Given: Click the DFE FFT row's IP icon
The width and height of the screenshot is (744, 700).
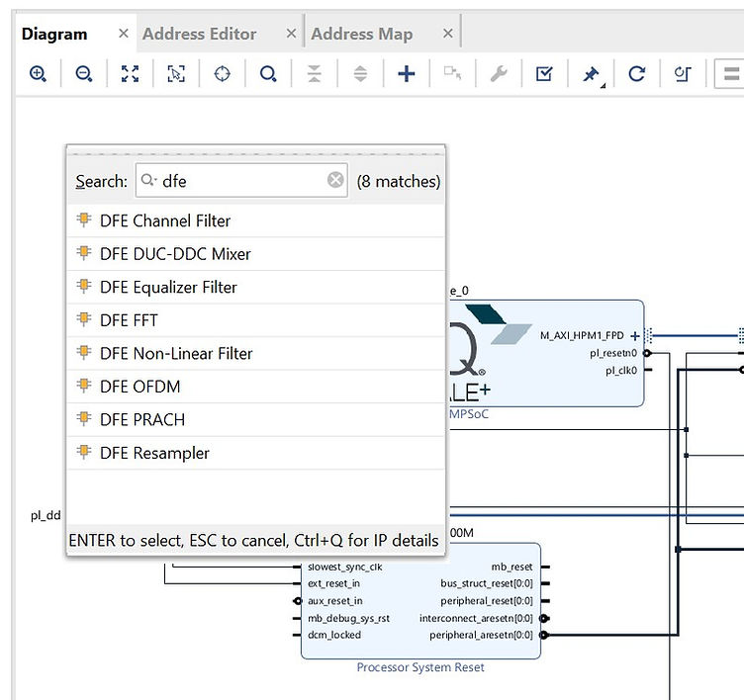Looking at the screenshot, I should tap(83, 318).
